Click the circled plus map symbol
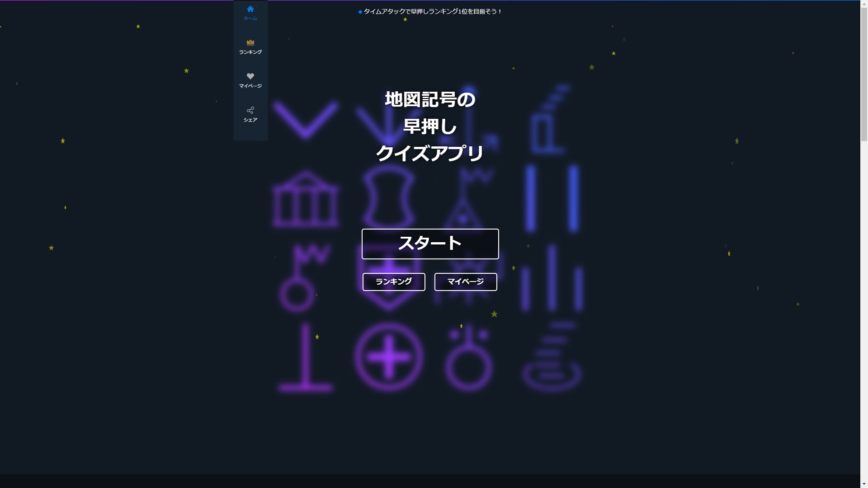This screenshot has height=488, width=868. (389, 357)
